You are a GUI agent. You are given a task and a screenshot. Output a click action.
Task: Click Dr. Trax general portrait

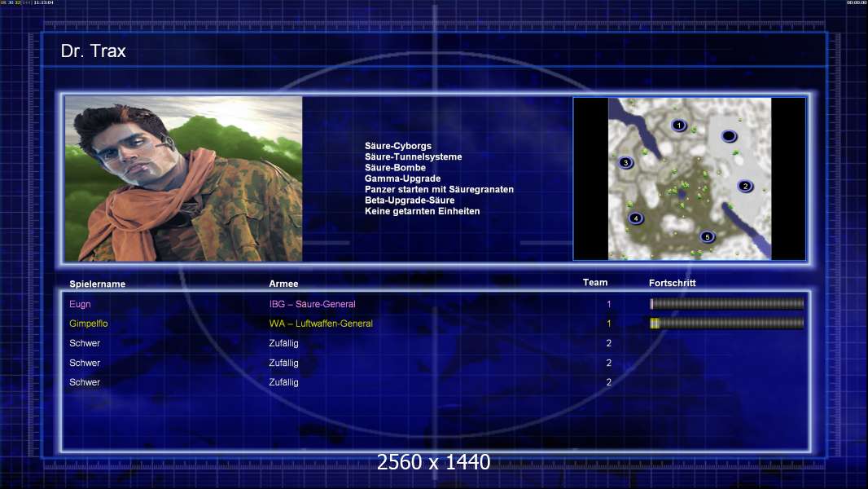coord(184,178)
